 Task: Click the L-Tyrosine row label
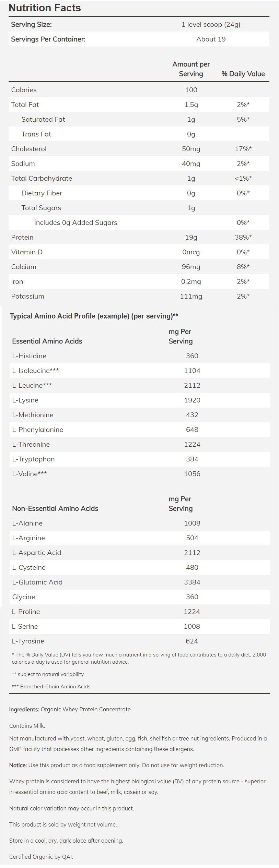tap(28, 641)
